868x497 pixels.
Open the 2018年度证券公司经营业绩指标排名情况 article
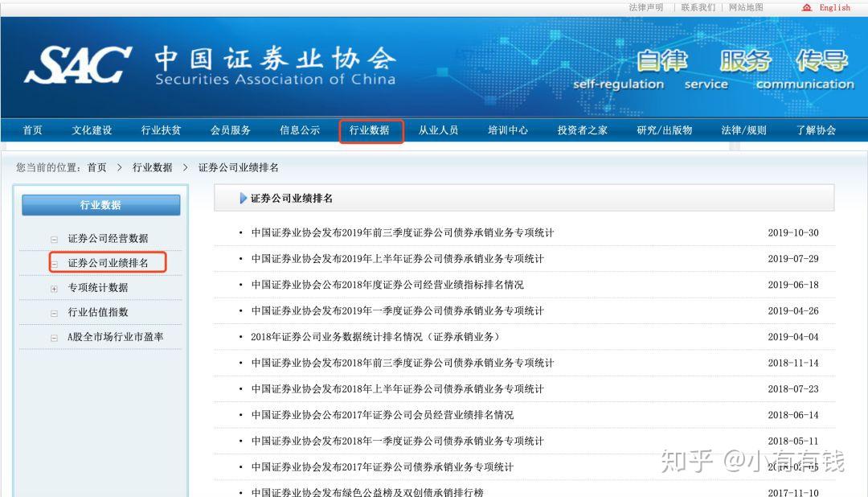coord(387,285)
